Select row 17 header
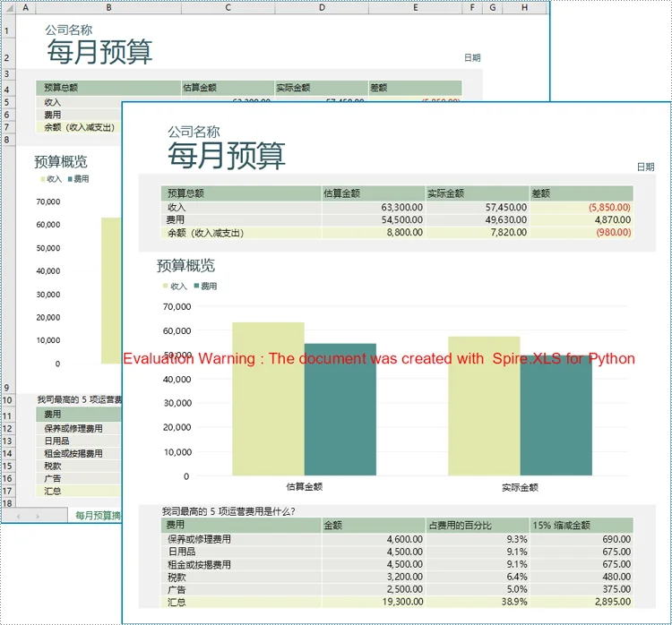This screenshot has width=672, height=625. coord(7,491)
